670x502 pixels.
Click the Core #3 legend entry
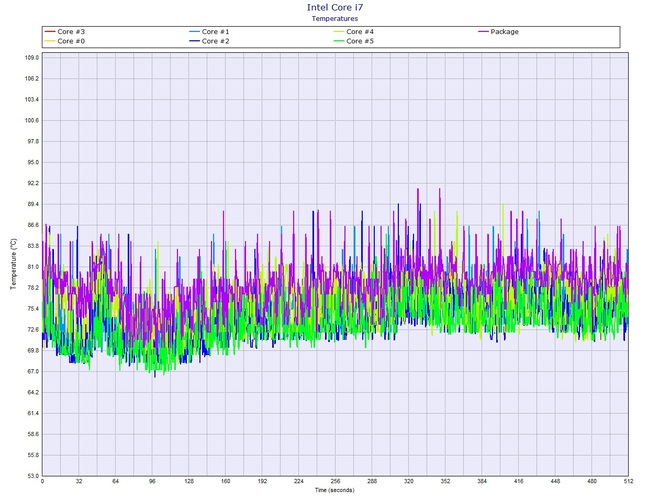point(65,32)
